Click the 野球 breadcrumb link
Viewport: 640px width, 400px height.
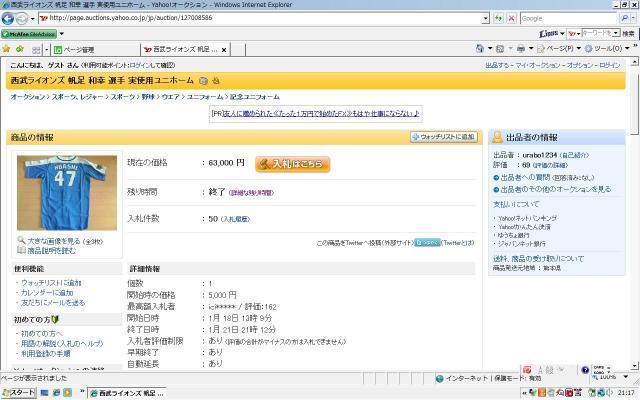coord(148,97)
